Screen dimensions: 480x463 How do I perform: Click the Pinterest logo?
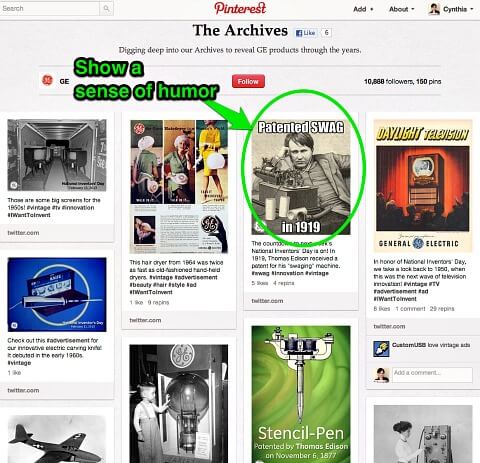coord(240,8)
